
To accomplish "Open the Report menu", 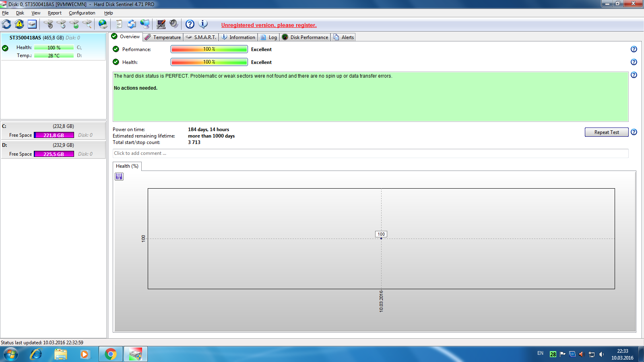I will (55, 13).
